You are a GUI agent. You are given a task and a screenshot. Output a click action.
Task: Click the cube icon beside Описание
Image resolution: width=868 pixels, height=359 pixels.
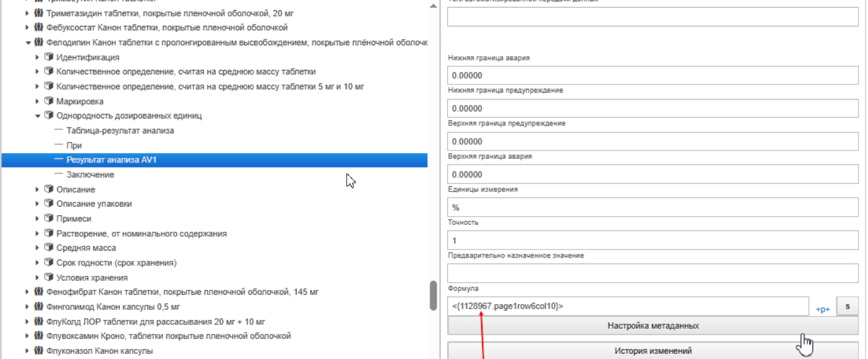point(49,190)
